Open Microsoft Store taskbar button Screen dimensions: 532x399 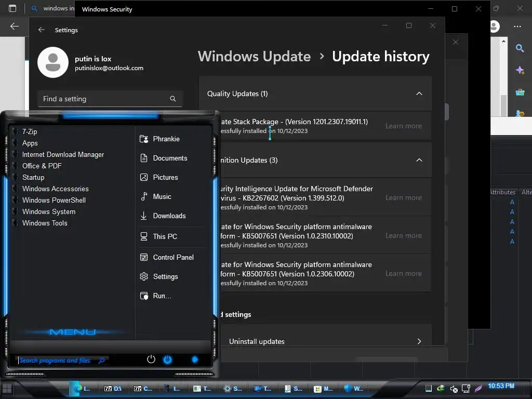point(323,389)
